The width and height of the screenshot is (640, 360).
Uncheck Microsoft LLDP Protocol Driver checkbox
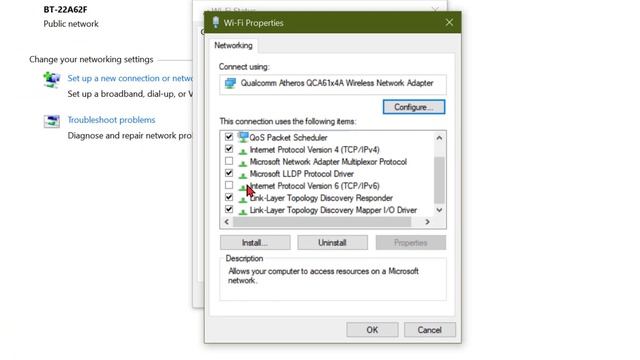point(229,173)
